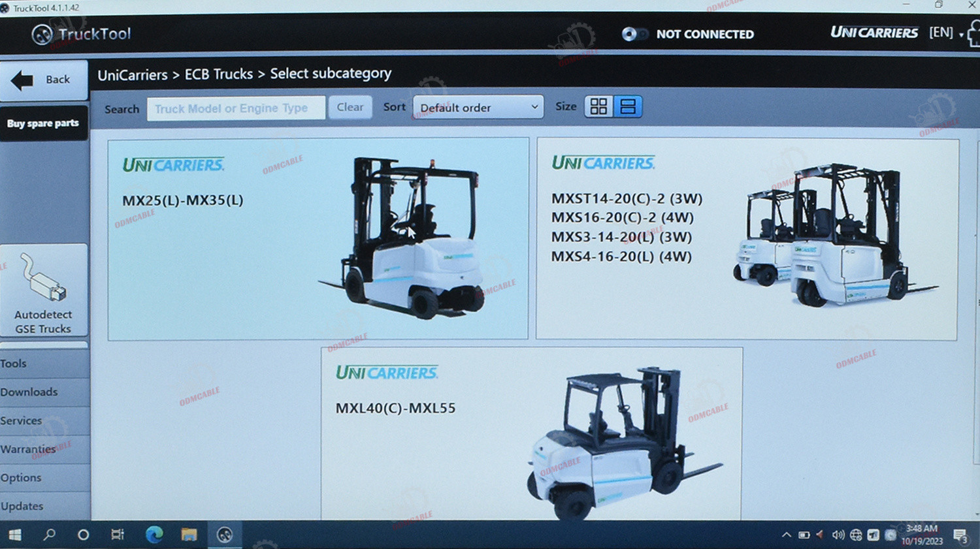Open the volume control tray icon
Screen dimensions: 980x549
pyautogui.click(x=838, y=535)
